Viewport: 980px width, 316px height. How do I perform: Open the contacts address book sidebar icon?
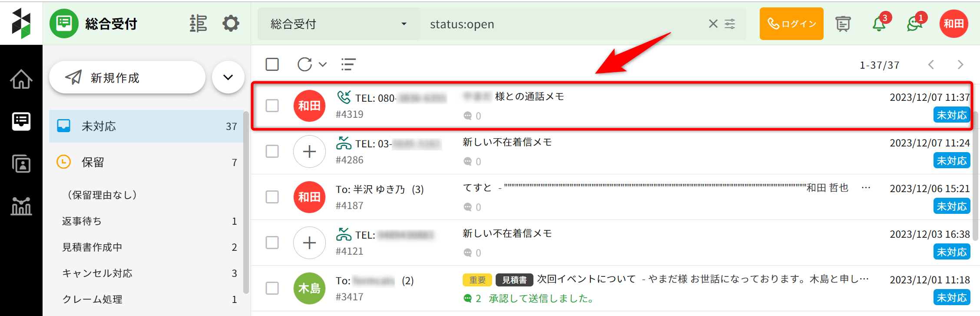click(x=21, y=164)
